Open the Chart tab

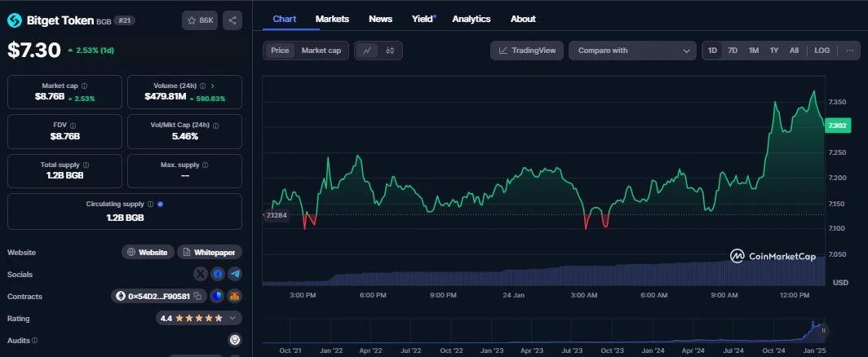pyautogui.click(x=285, y=19)
